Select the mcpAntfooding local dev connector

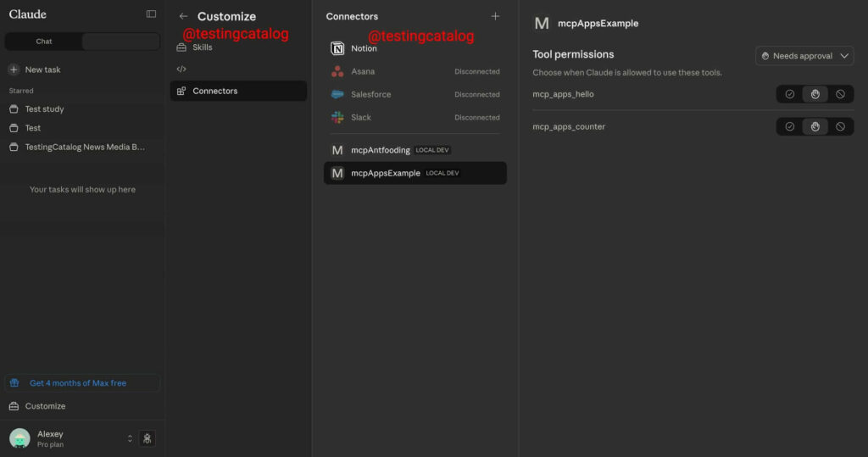tap(415, 150)
